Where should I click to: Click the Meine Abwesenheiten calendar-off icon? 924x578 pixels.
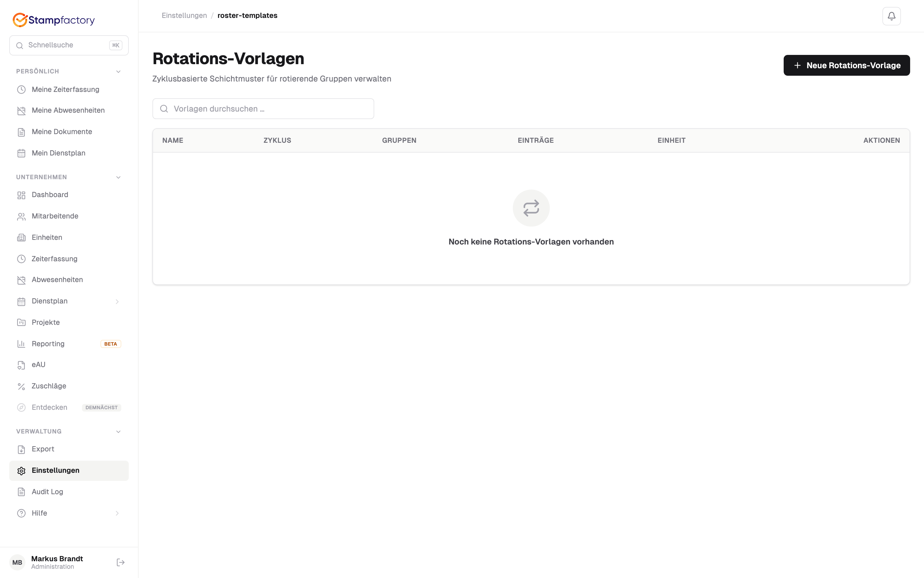point(21,110)
